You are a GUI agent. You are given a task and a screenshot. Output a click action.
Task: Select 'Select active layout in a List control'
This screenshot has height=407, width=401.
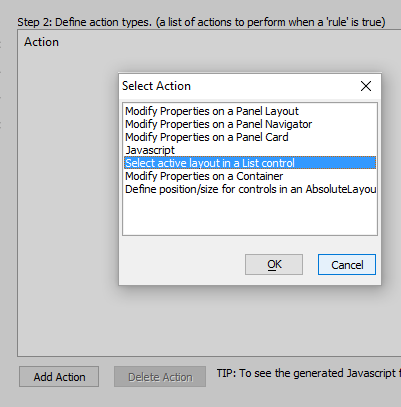click(250, 163)
